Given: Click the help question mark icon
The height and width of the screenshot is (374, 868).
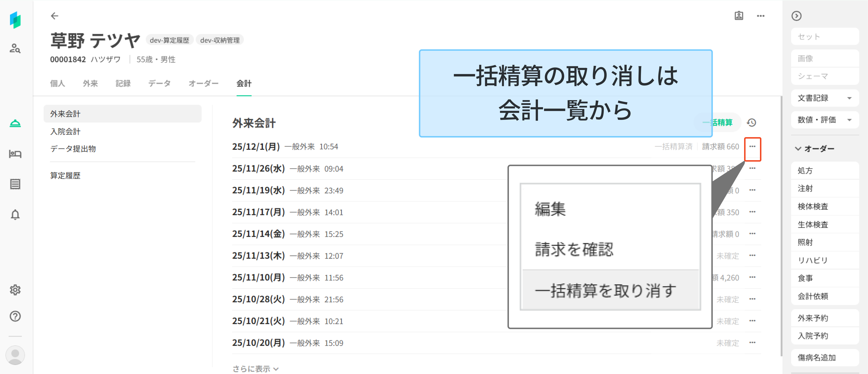Looking at the screenshot, I should (15, 316).
